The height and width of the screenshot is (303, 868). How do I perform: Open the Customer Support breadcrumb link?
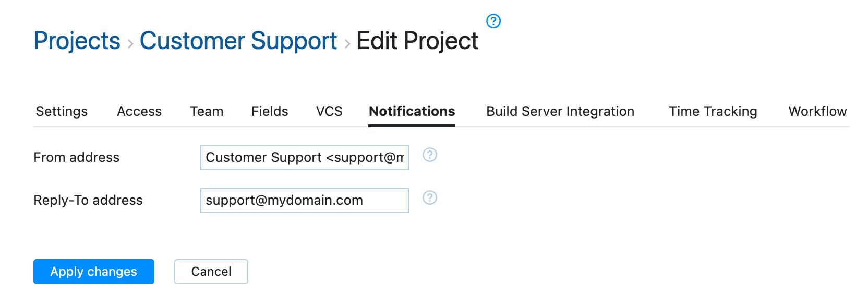pos(238,41)
